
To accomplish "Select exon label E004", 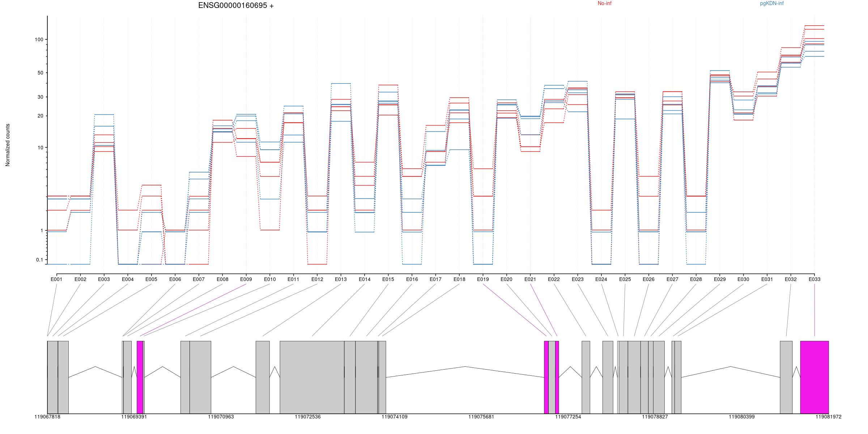I will [x=128, y=279].
